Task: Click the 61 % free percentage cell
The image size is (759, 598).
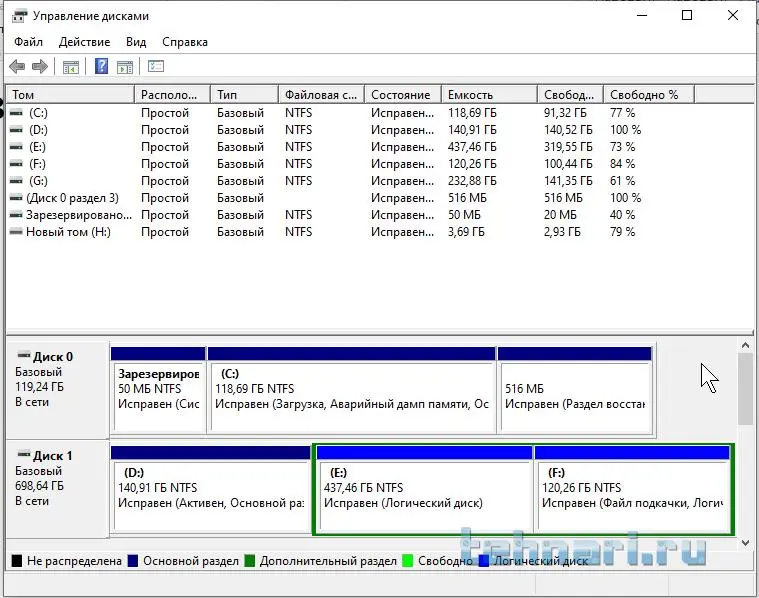Action: coord(622,181)
